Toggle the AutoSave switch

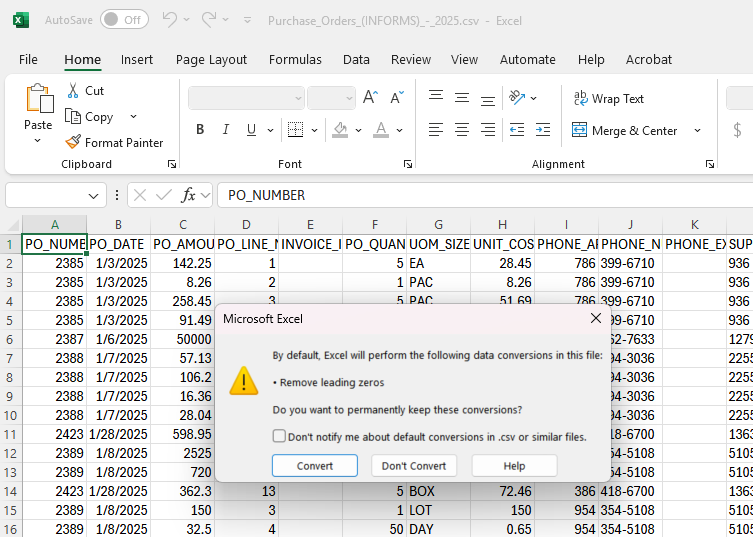click(x=124, y=19)
